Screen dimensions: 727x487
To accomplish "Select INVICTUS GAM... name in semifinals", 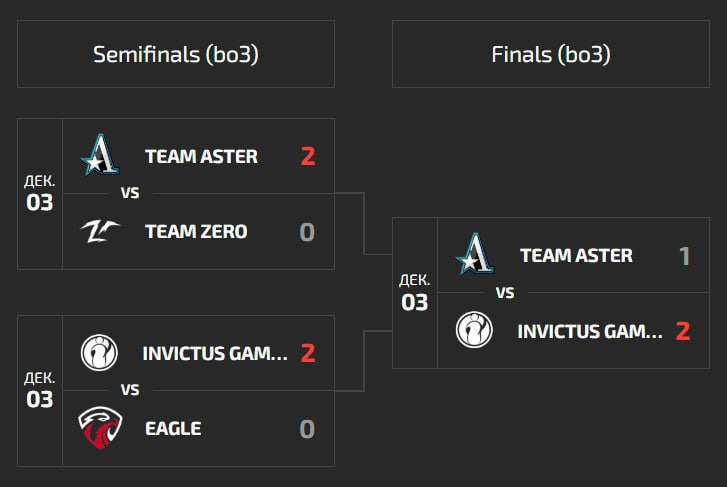I will point(215,353).
